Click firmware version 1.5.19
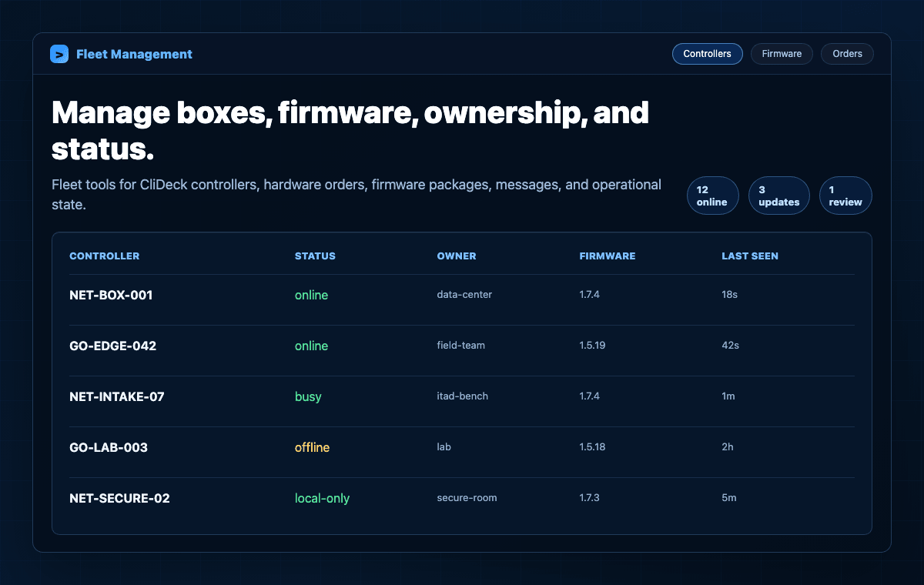This screenshot has width=924, height=585. [592, 346]
